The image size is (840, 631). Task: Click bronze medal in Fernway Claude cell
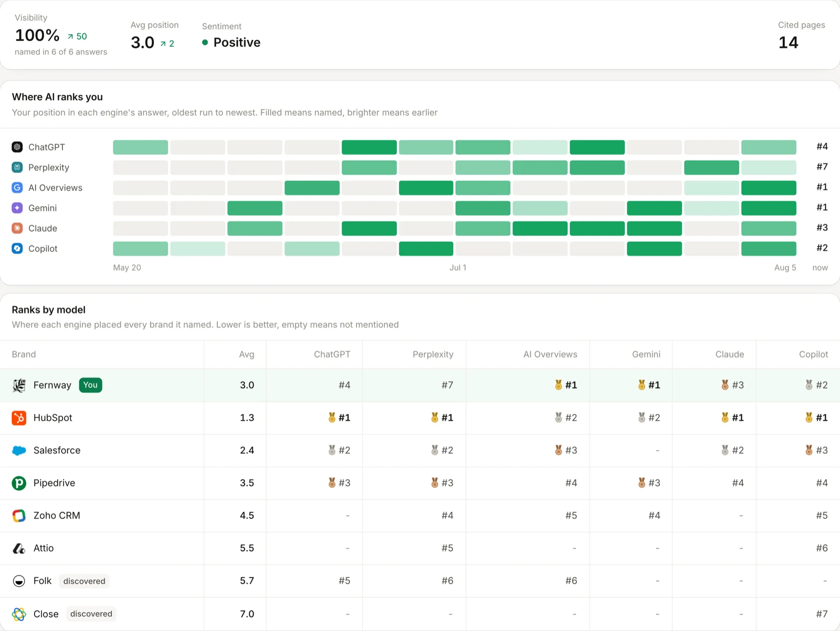[x=725, y=385]
